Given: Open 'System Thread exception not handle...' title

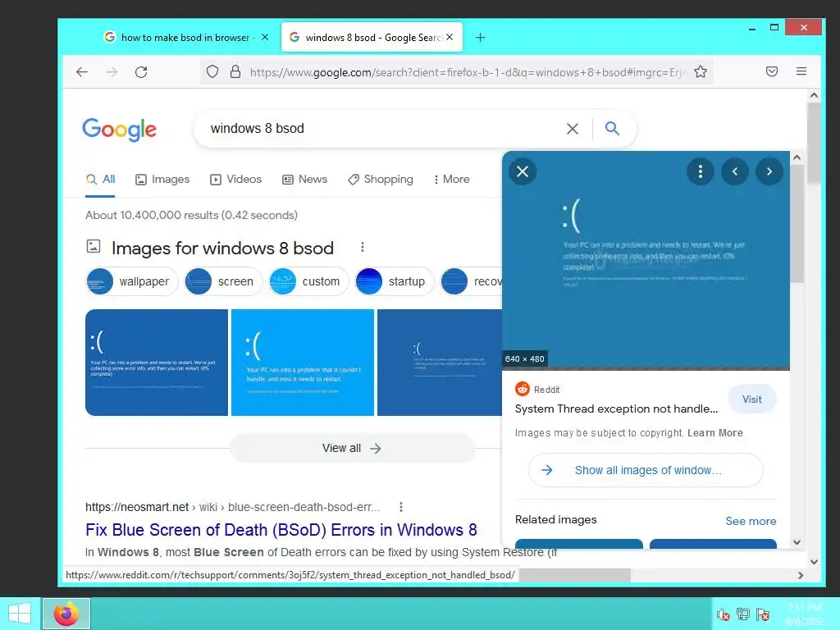Looking at the screenshot, I should pyautogui.click(x=616, y=409).
